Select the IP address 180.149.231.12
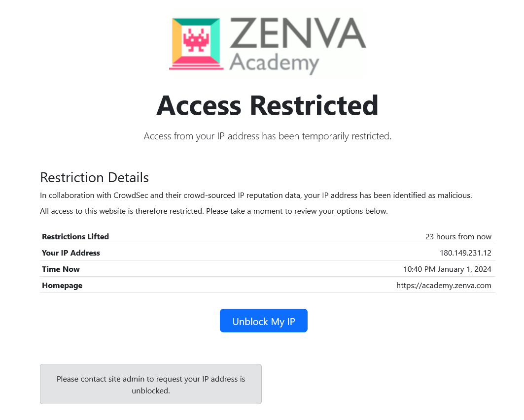The width and height of the screenshot is (524, 420). point(465,253)
